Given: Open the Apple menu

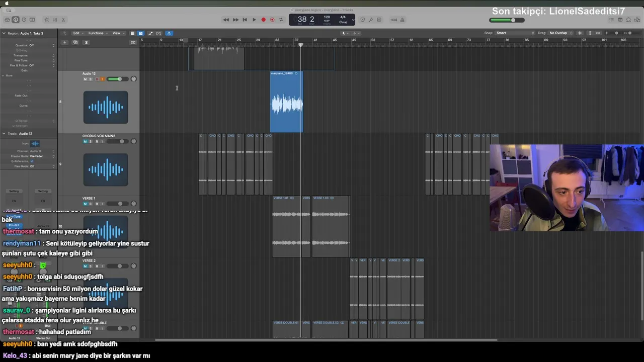Looking at the screenshot, I should tap(7, 4).
